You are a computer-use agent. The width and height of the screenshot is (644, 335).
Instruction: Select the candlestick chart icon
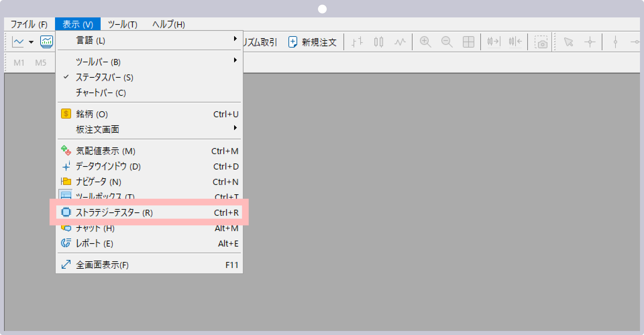click(x=379, y=42)
